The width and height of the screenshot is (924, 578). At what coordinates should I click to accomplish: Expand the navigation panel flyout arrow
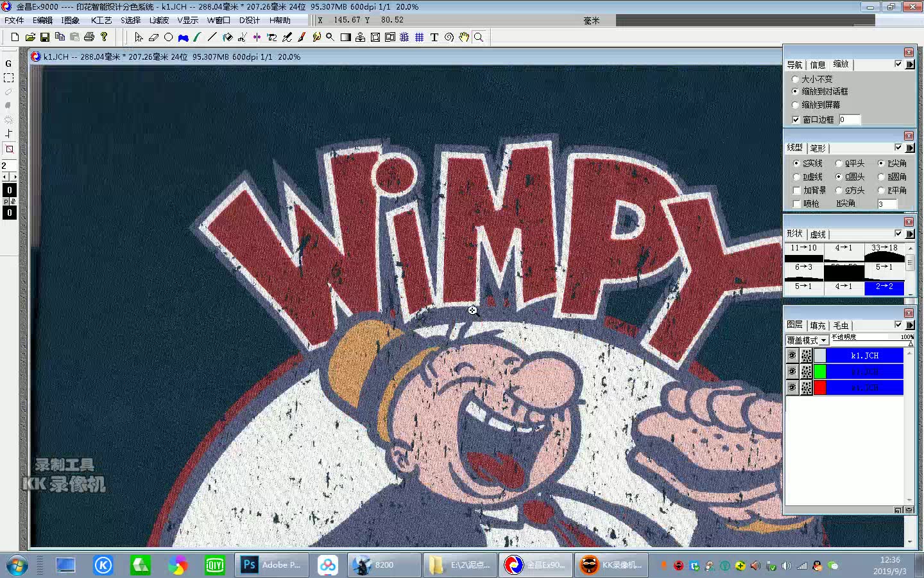tap(910, 64)
